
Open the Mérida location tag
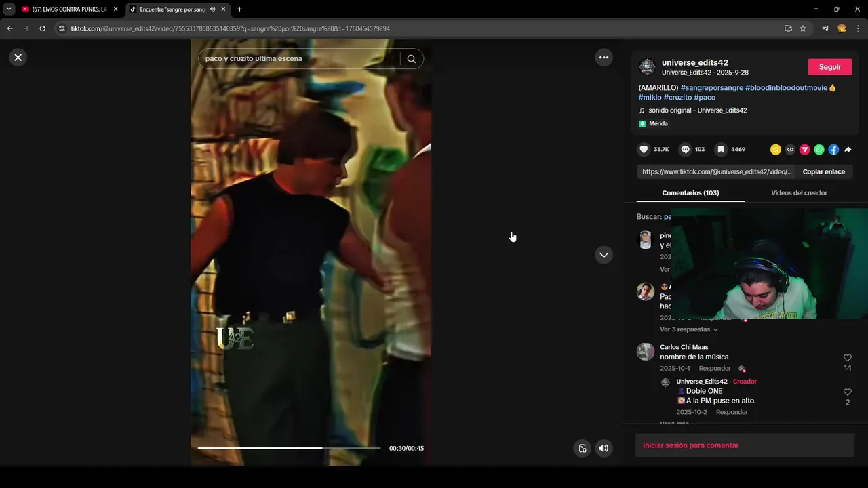pyautogui.click(x=654, y=124)
